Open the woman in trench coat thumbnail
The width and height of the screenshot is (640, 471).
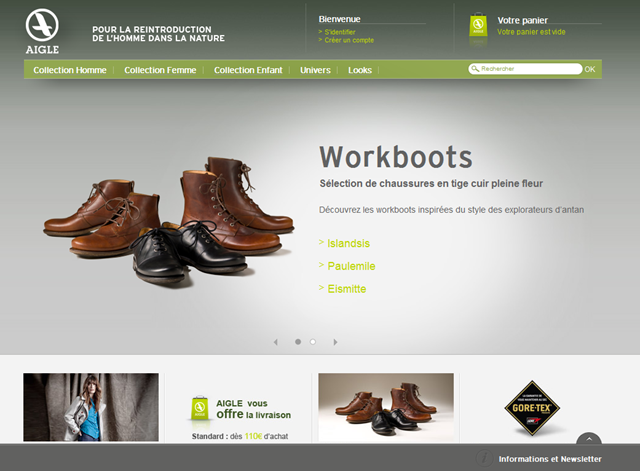tap(91, 407)
